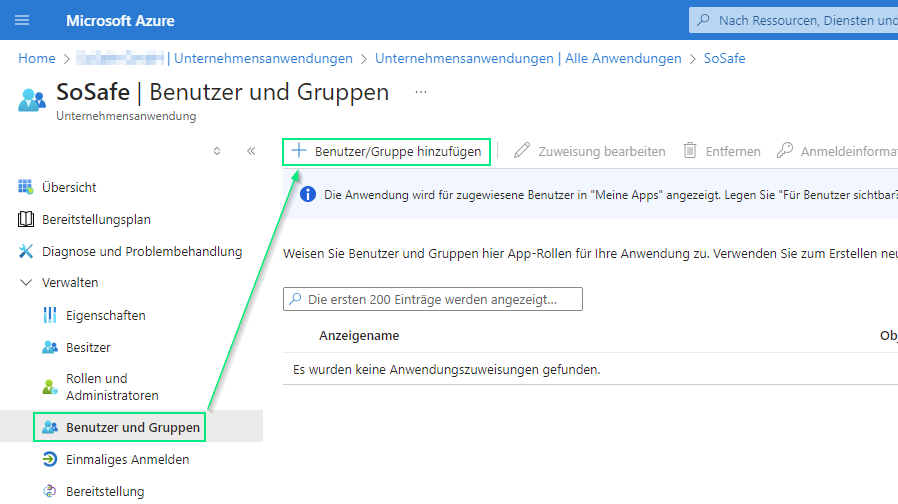Open Einmaliges Anmelden icon
The image size is (898, 504).
coord(50,460)
